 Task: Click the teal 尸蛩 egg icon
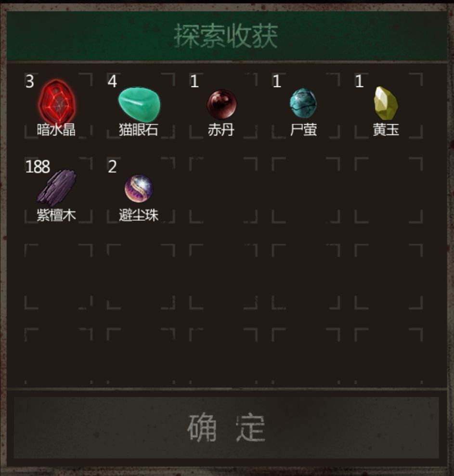pos(303,103)
